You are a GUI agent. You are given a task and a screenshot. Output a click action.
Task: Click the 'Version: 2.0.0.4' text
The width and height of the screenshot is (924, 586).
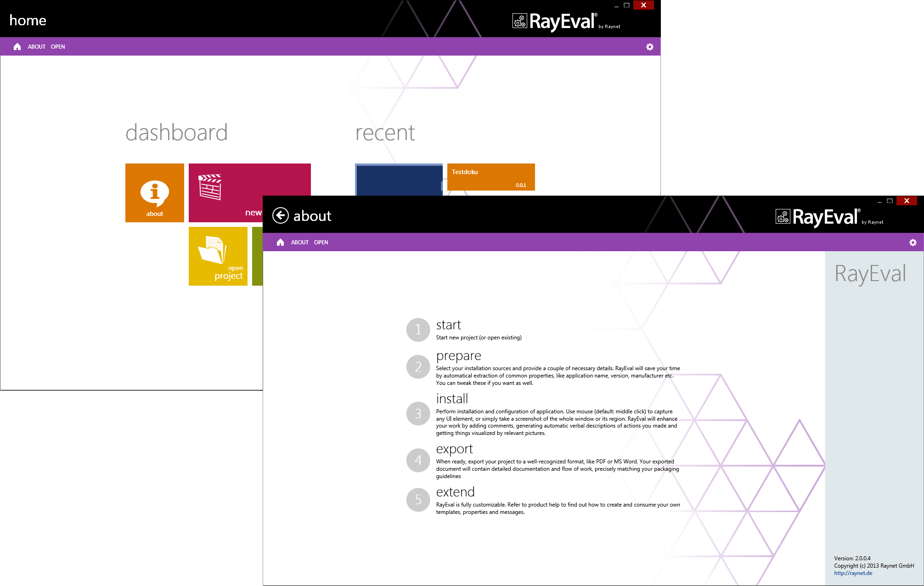[x=852, y=558]
